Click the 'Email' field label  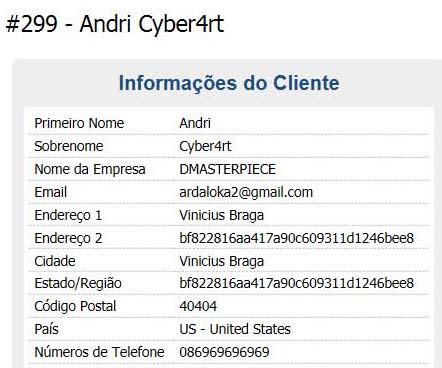[51, 192]
